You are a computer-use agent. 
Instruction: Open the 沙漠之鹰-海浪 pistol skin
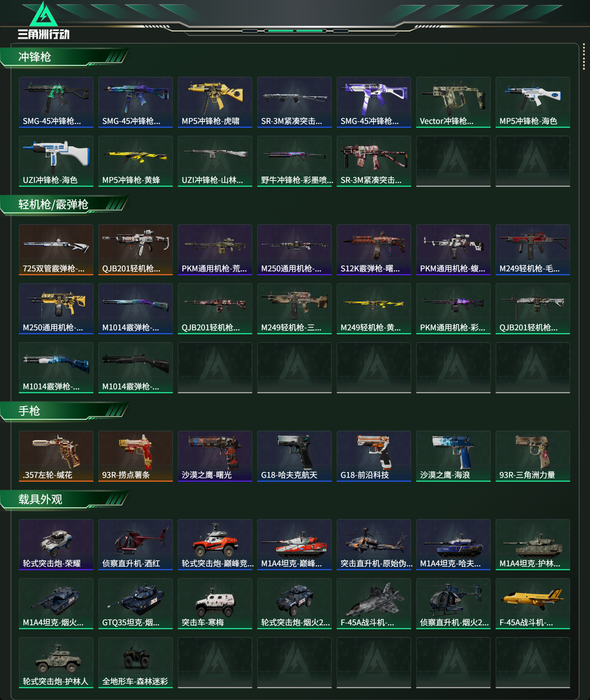click(x=453, y=456)
